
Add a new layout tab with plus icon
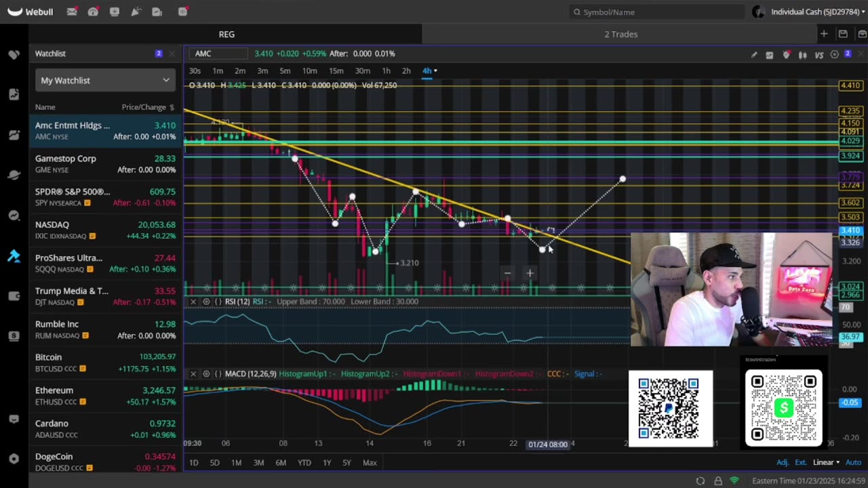pyautogui.click(x=824, y=34)
